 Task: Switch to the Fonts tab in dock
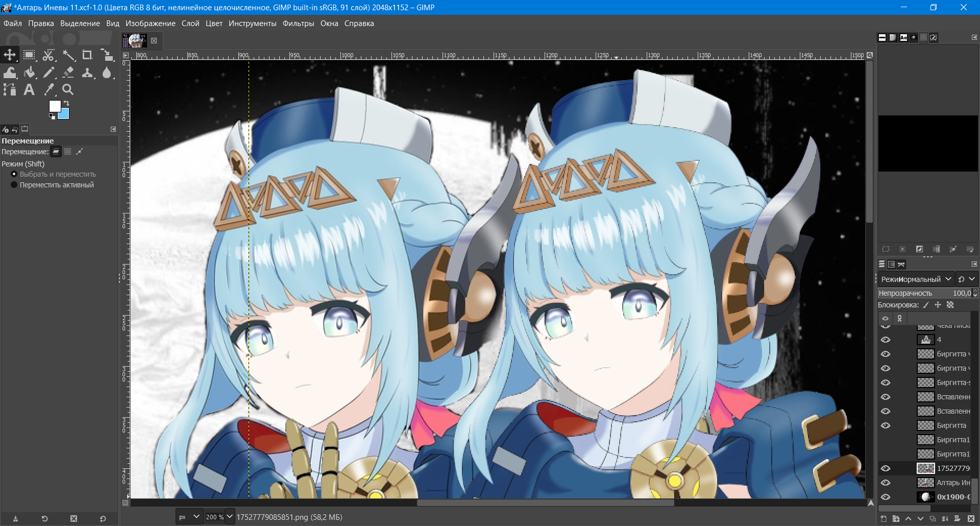coord(903,37)
